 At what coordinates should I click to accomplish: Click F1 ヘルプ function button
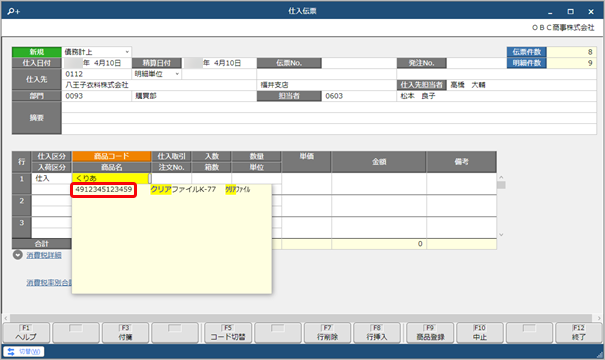26,333
